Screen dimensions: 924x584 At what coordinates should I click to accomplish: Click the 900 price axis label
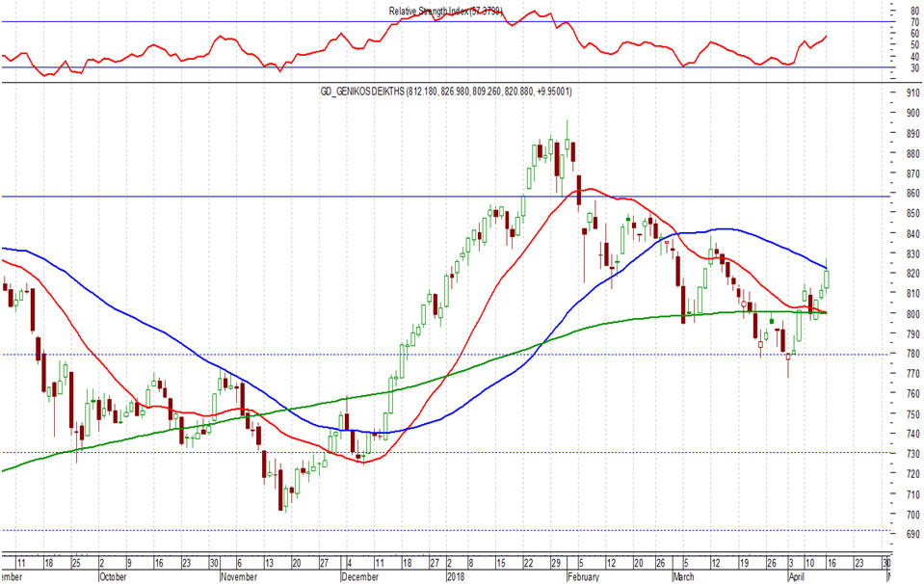pyautogui.click(x=912, y=113)
